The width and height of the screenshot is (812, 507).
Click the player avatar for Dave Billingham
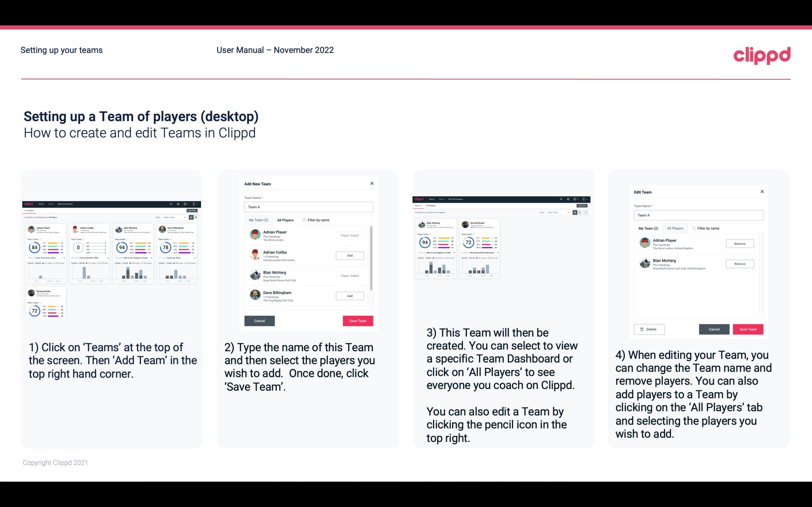tap(255, 295)
